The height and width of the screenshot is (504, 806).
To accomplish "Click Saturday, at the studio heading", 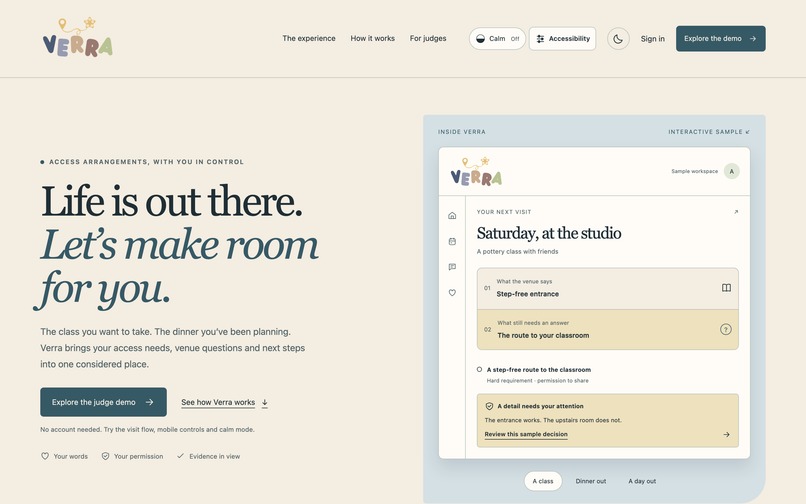I will point(548,233).
